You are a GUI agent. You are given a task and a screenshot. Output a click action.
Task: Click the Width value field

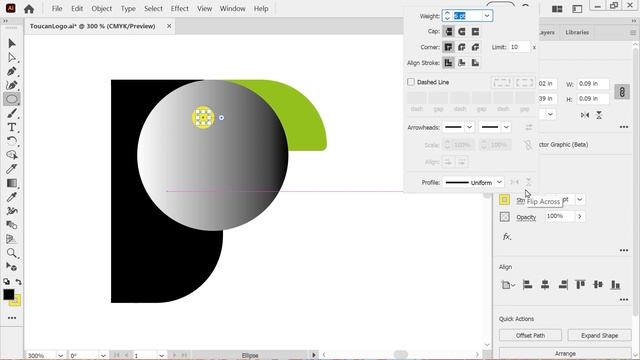tap(592, 84)
